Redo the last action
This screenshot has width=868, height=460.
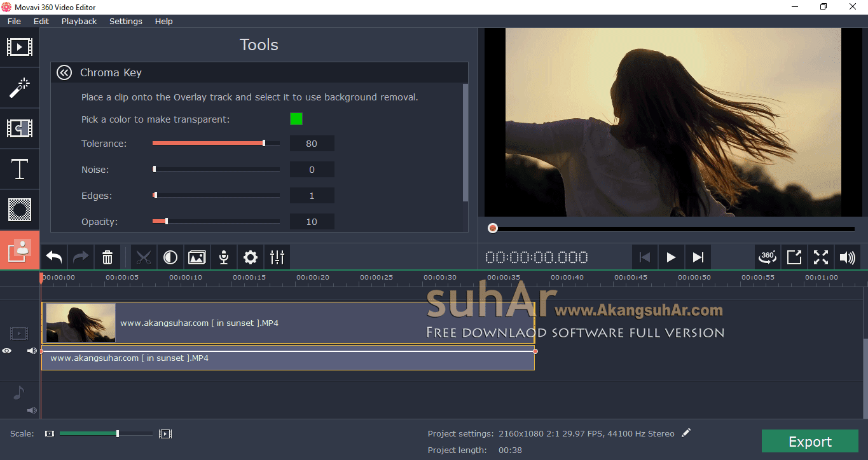pos(81,257)
